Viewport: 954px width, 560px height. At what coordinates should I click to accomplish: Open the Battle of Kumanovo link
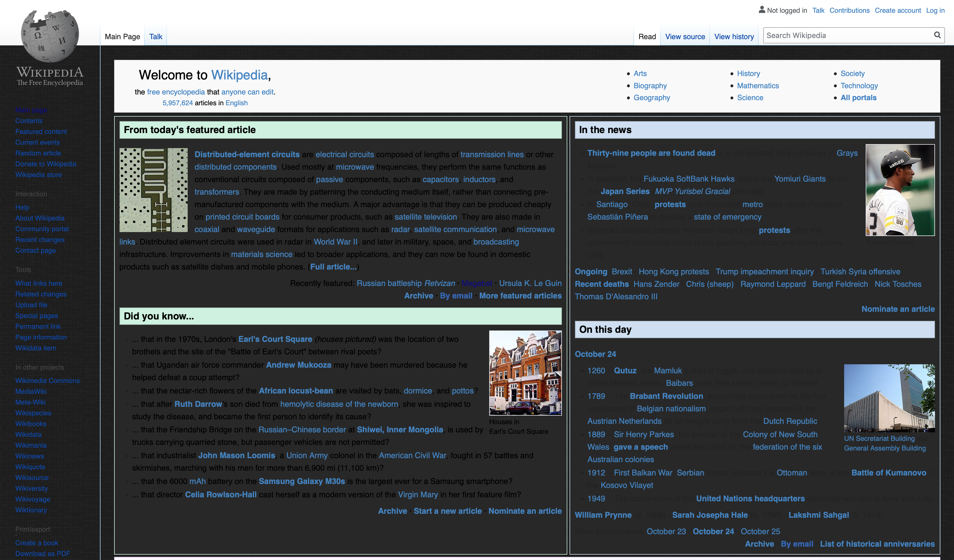click(x=888, y=473)
